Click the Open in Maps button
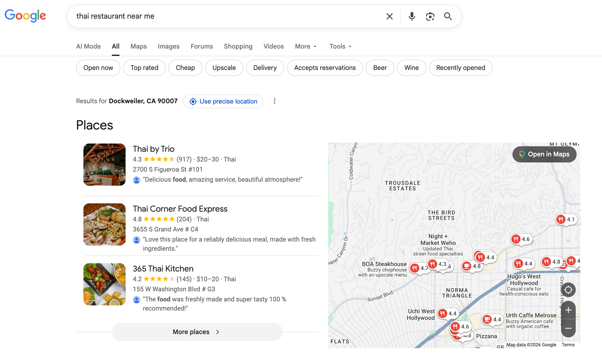 (x=544, y=154)
